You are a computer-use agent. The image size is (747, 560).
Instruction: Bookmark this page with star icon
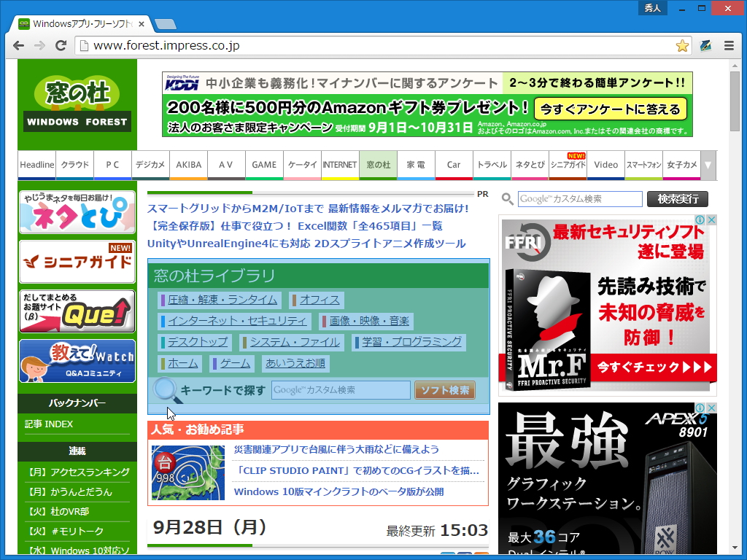point(682,46)
